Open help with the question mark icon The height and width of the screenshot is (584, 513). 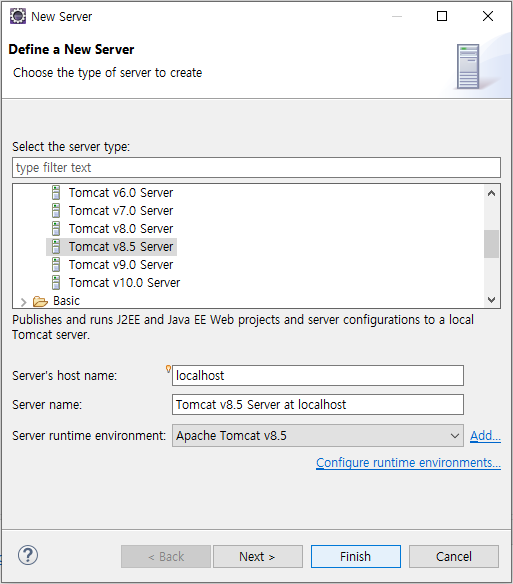point(28,555)
